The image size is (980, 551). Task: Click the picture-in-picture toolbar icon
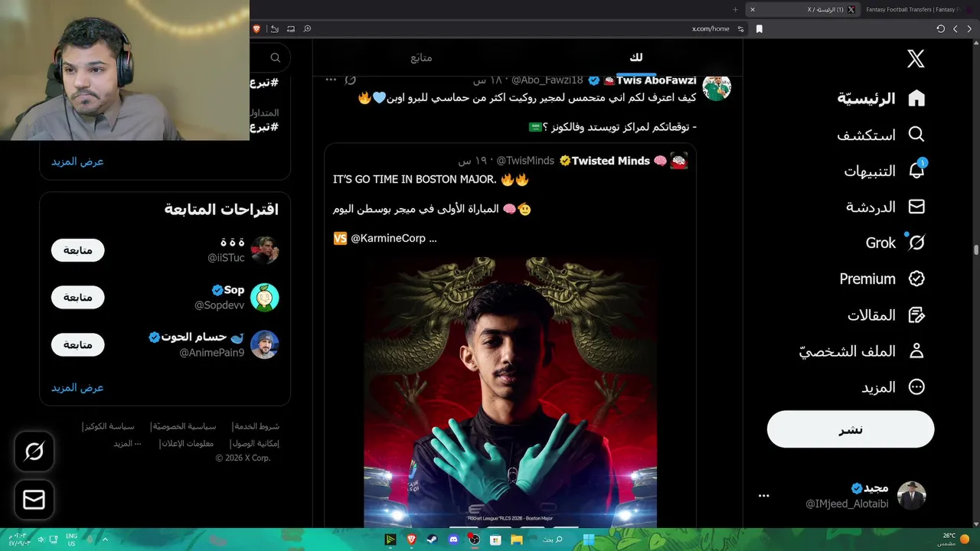(291, 28)
